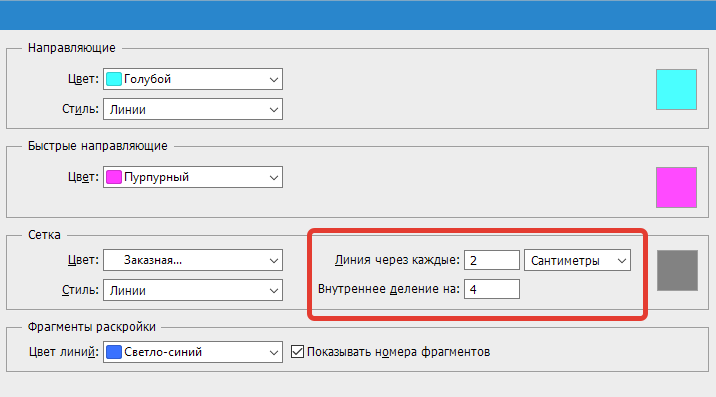Open the Сантиметры units dropdown
Viewport: 716px width, 397px height.
pyautogui.click(x=577, y=260)
